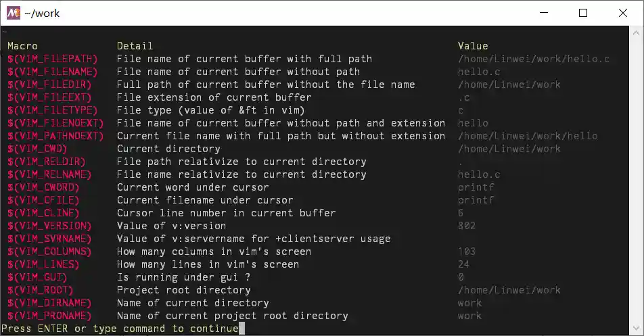Click the value 802 for v:version
Image resolution: width=644 pixels, height=336 pixels.
(x=467, y=226)
